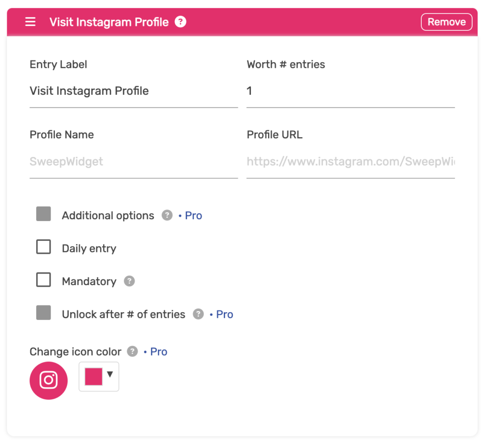Enable the Additional options checkbox
This screenshot has width=493, height=448.
tap(43, 214)
